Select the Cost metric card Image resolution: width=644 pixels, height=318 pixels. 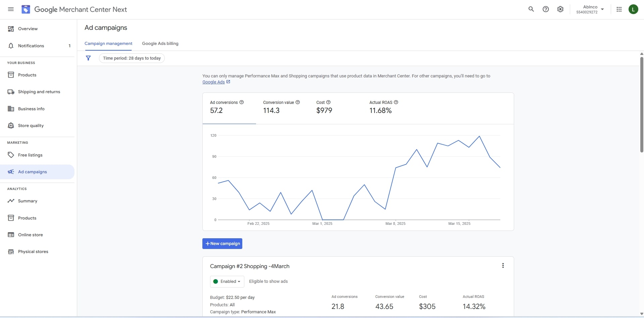[336, 109]
